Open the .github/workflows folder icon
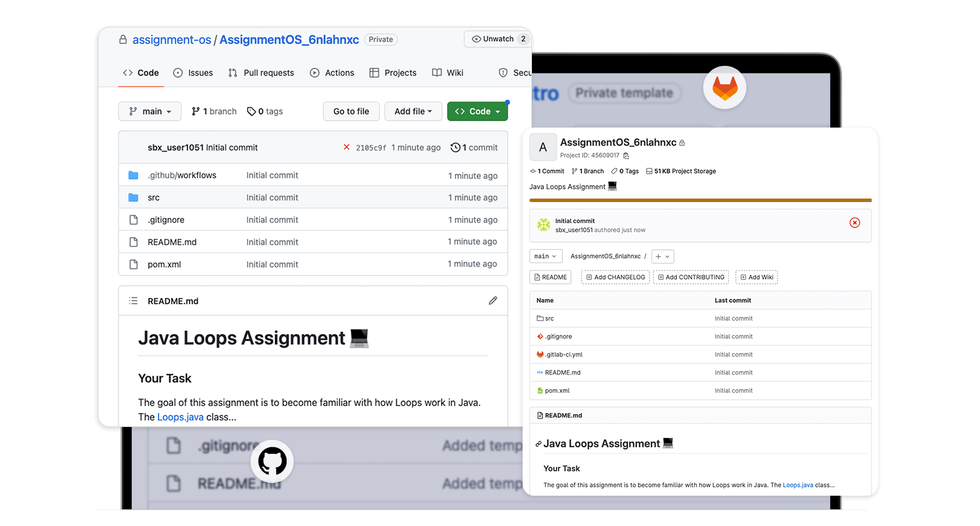Viewport: 980px width, 526px height. [x=133, y=175]
